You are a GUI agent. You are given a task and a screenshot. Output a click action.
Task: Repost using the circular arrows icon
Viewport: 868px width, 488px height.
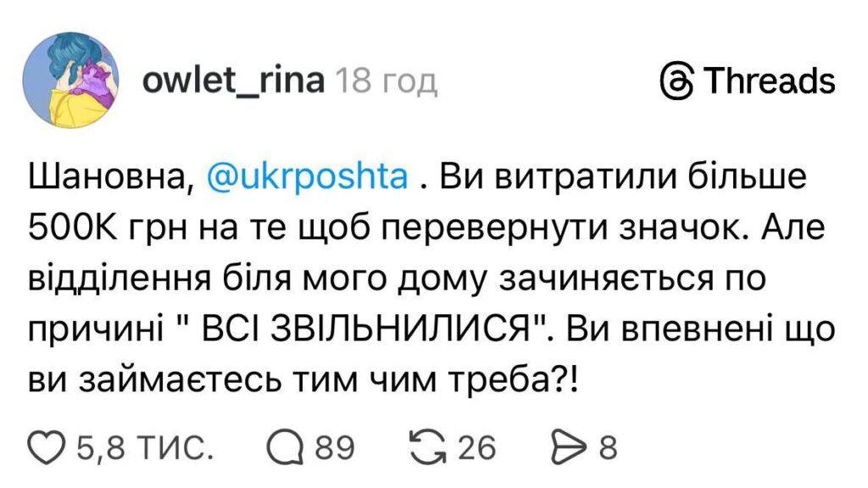tap(426, 446)
